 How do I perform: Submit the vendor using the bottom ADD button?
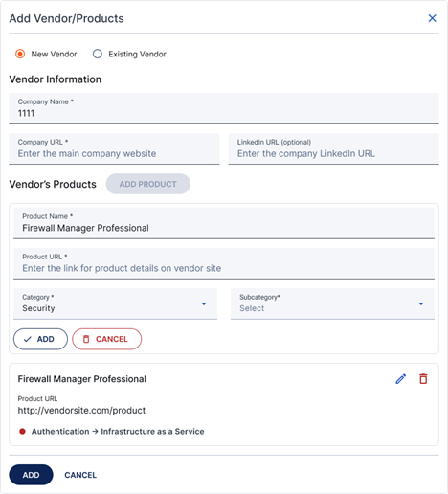(31, 475)
